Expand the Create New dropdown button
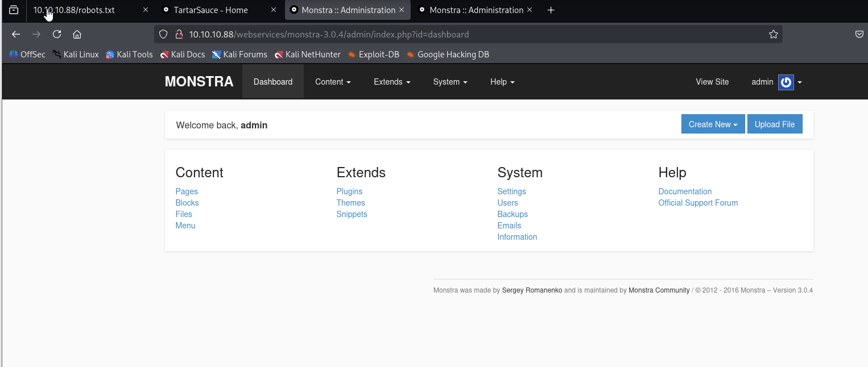Image resolution: width=868 pixels, height=367 pixels. click(x=713, y=124)
